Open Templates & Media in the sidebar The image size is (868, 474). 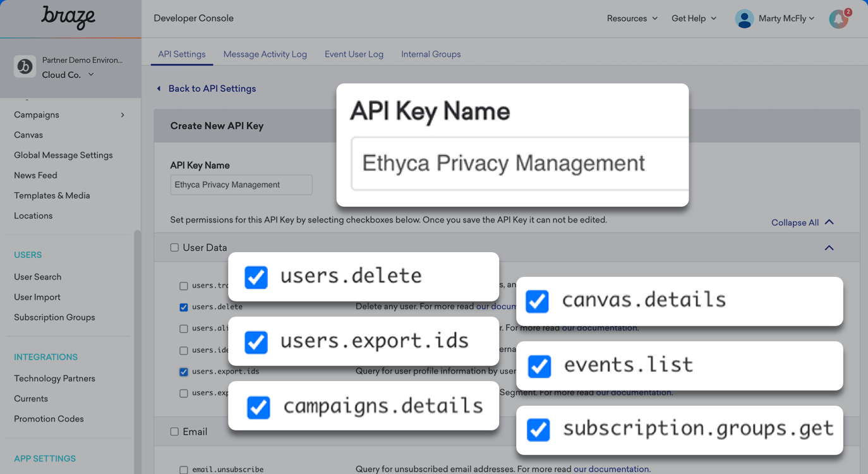click(x=52, y=195)
